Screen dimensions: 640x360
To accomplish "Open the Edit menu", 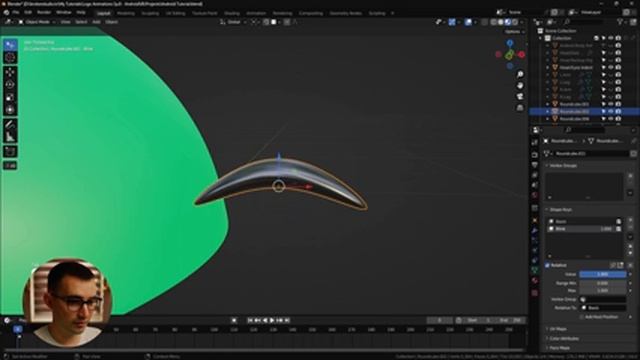I will 28,13.
